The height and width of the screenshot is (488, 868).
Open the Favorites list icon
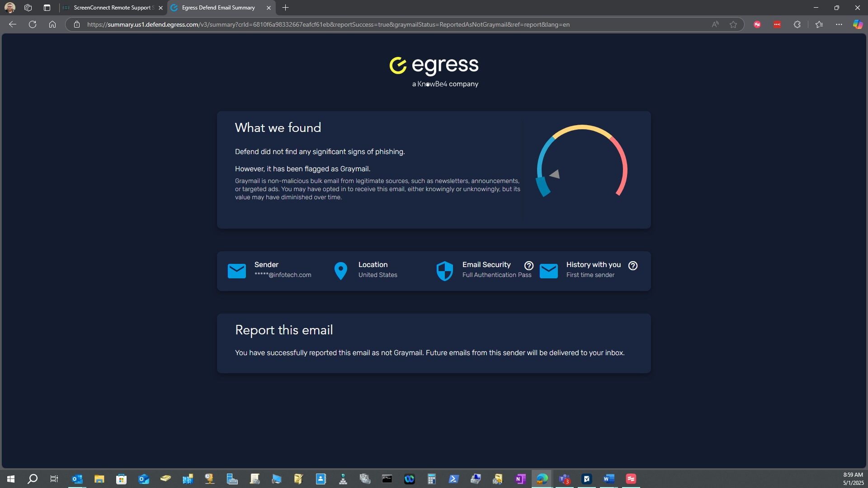tap(819, 24)
